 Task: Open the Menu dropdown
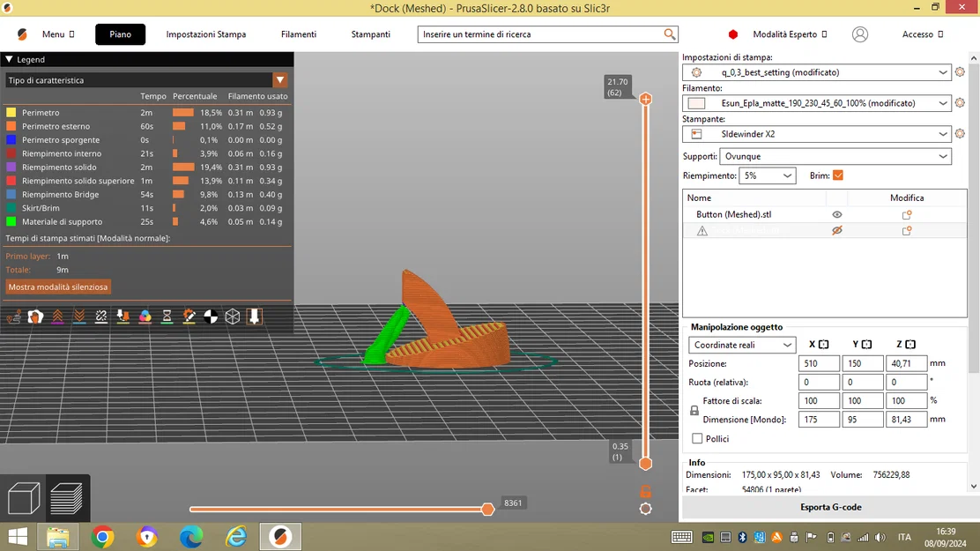pos(57,34)
